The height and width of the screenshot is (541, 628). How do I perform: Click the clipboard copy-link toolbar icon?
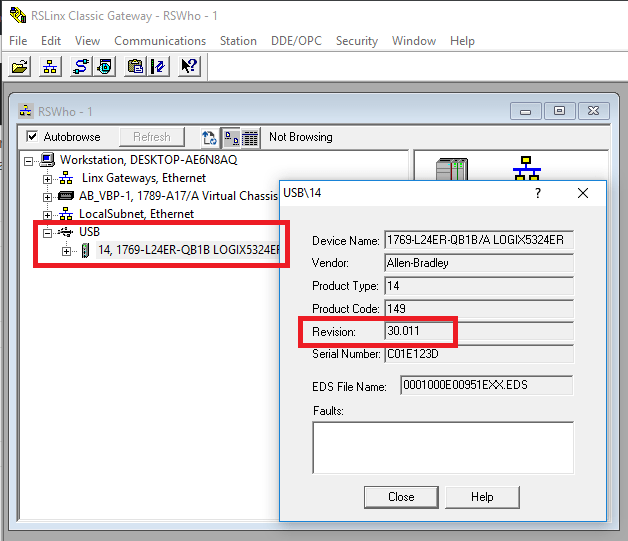pyautogui.click(x=134, y=67)
